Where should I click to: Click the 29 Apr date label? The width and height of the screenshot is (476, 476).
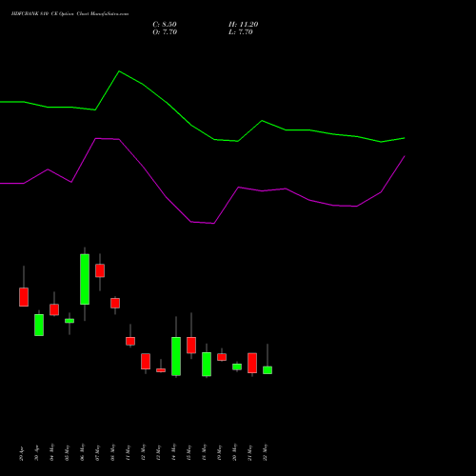[x=22, y=453]
